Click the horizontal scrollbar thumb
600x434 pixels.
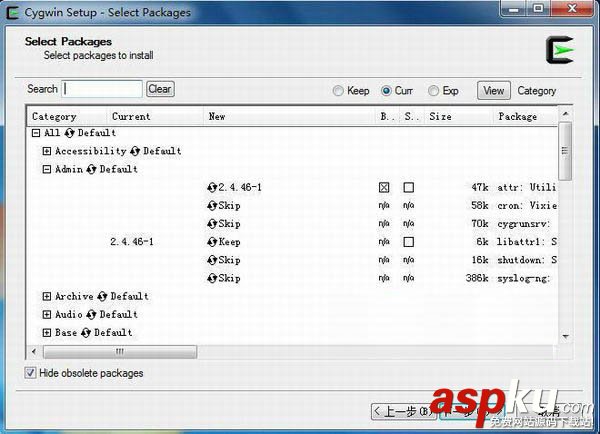coord(120,351)
